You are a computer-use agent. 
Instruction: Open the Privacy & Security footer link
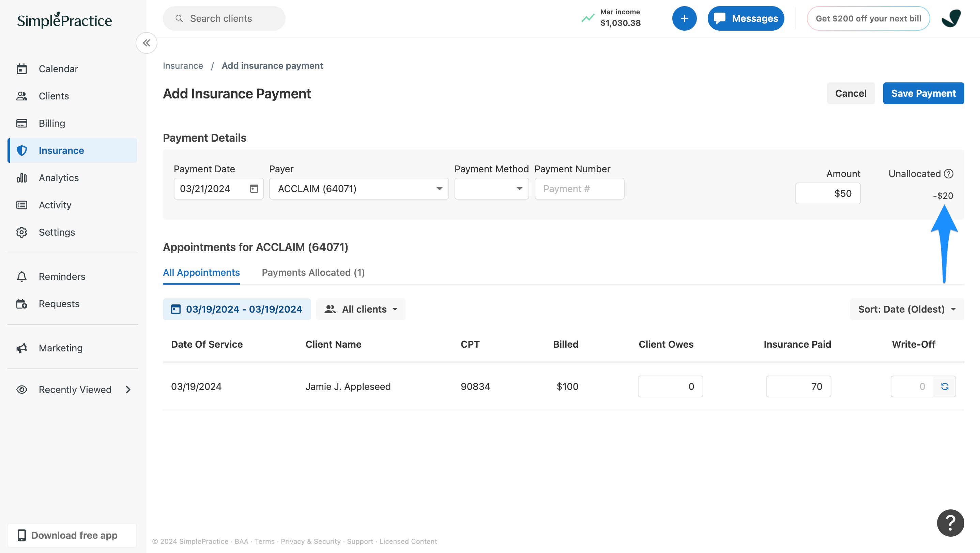[x=310, y=541]
